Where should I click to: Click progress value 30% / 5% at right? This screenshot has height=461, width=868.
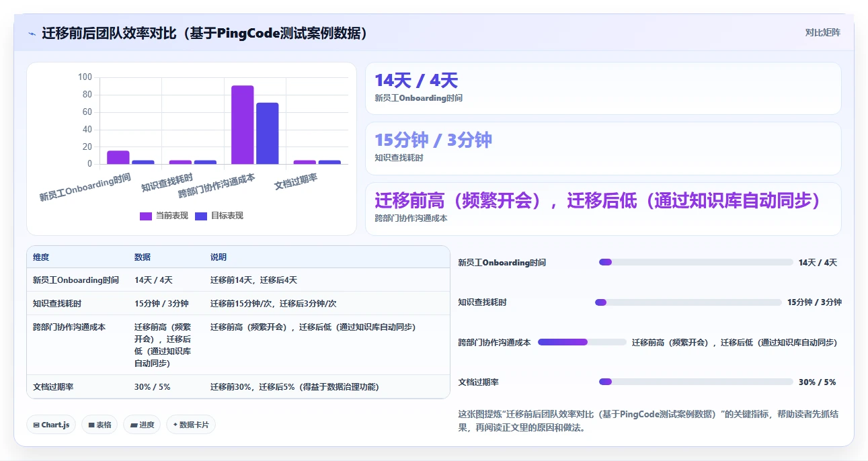click(817, 382)
